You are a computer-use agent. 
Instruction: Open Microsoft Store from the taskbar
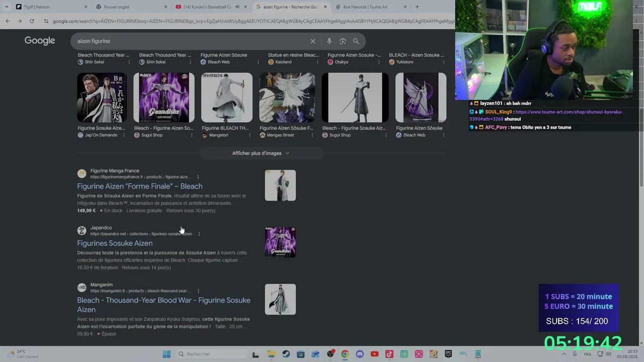tap(300, 354)
